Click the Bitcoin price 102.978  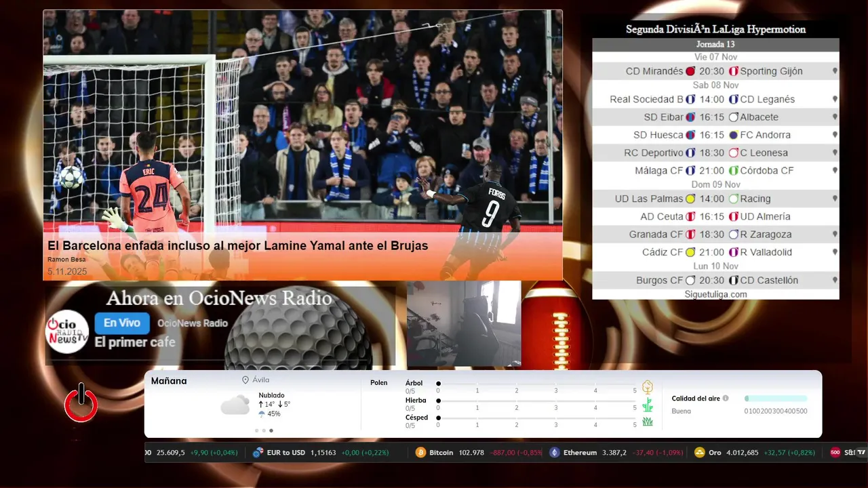[471, 452]
